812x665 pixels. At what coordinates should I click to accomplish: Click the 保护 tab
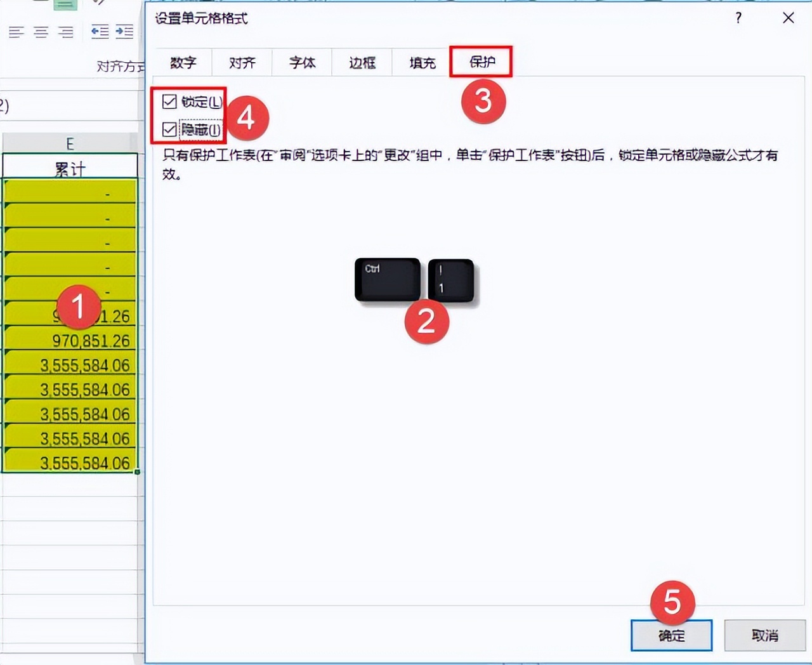(x=481, y=62)
